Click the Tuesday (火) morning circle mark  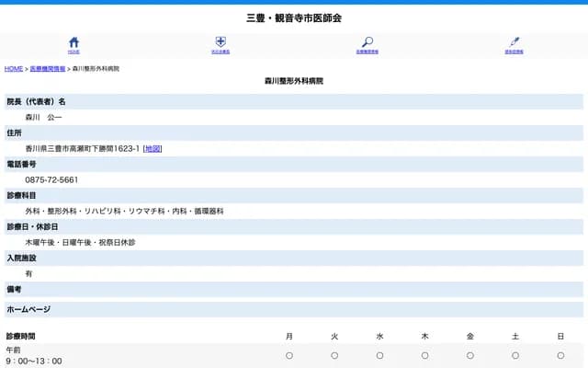[334, 355]
